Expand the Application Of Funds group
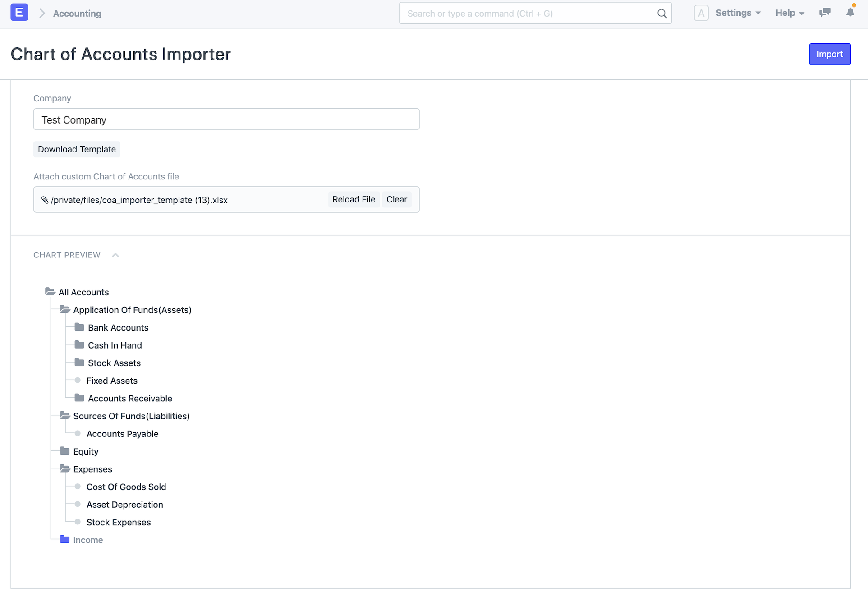The height and width of the screenshot is (597, 868). pos(65,309)
